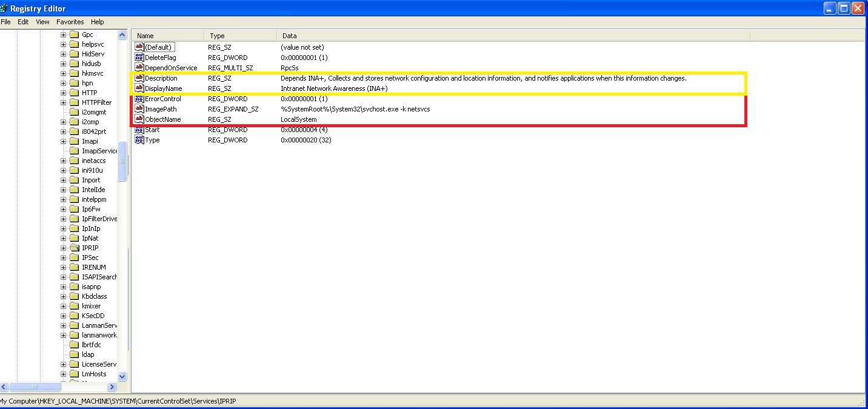Select the DisplayName registry value
Screen dimensions: 868x409
(x=163, y=88)
